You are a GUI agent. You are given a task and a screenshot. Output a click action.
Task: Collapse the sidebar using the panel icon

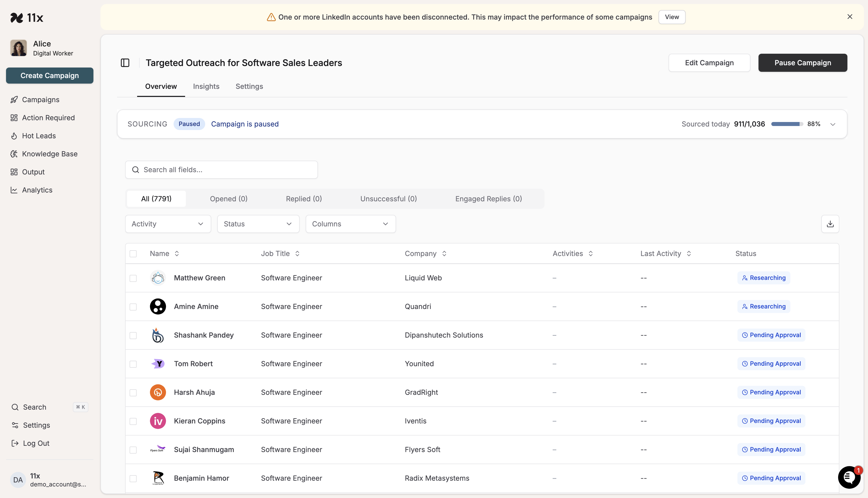click(x=125, y=63)
